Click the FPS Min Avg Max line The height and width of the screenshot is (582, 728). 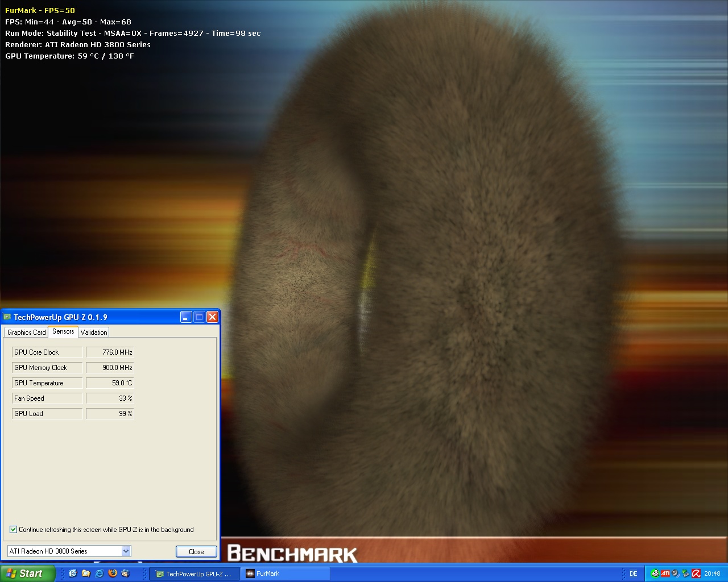(68, 22)
